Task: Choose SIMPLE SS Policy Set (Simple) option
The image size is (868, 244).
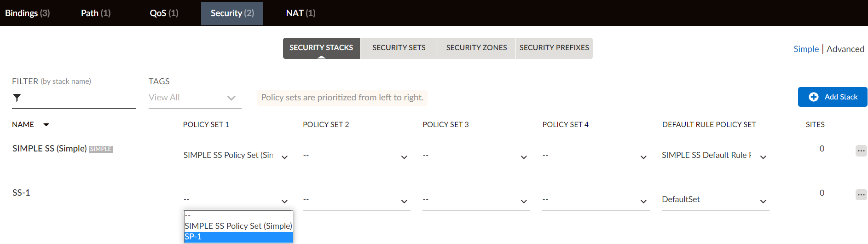Action: click(238, 226)
